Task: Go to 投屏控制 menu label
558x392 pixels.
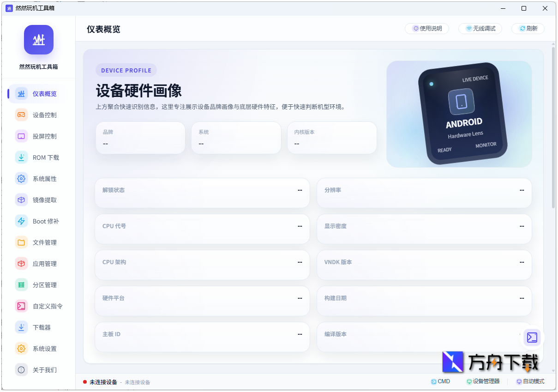Action: tap(45, 136)
